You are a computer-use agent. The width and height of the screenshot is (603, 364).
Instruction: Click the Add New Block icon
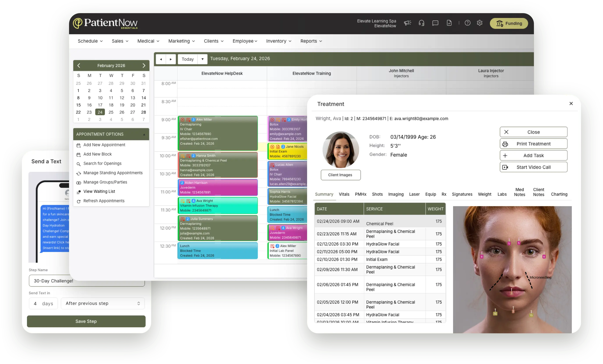[78, 154]
